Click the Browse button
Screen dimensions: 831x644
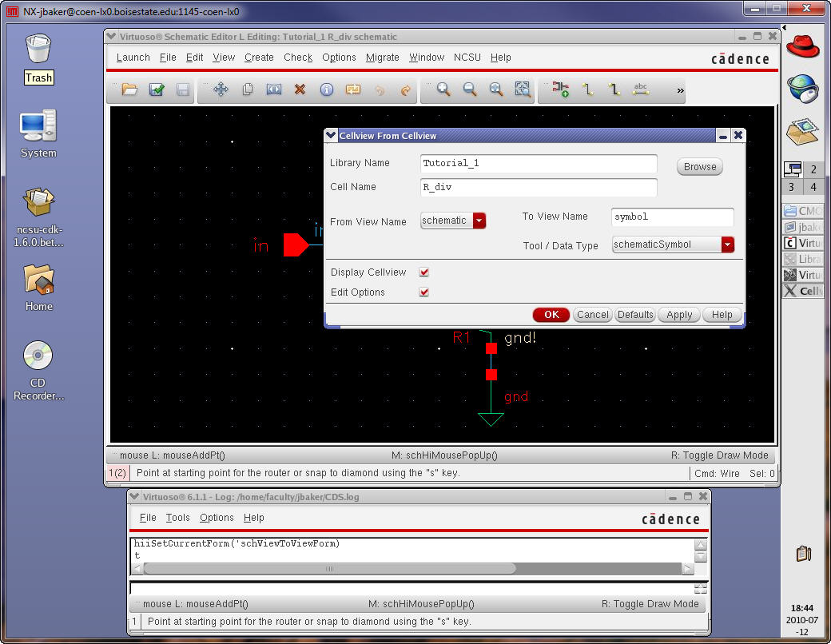[x=699, y=167]
